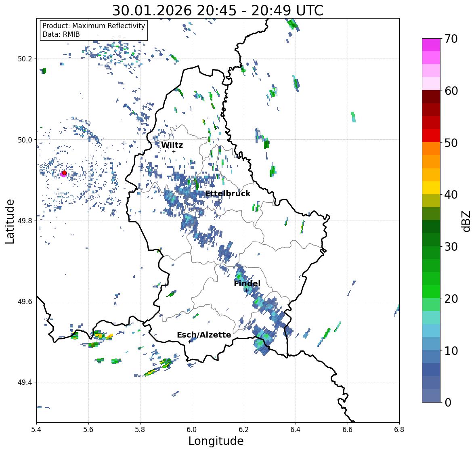Click the 6.6 longitude tick label

click(x=348, y=430)
